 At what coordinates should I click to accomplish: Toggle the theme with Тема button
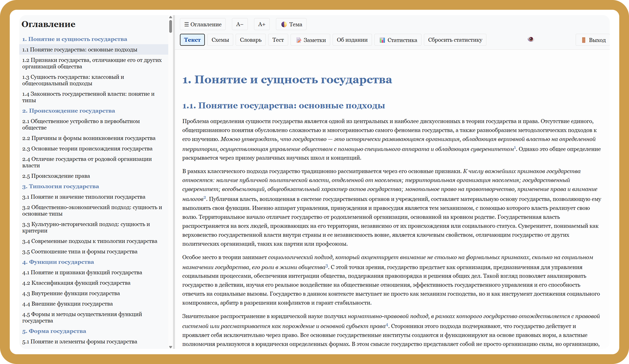[291, 24]
